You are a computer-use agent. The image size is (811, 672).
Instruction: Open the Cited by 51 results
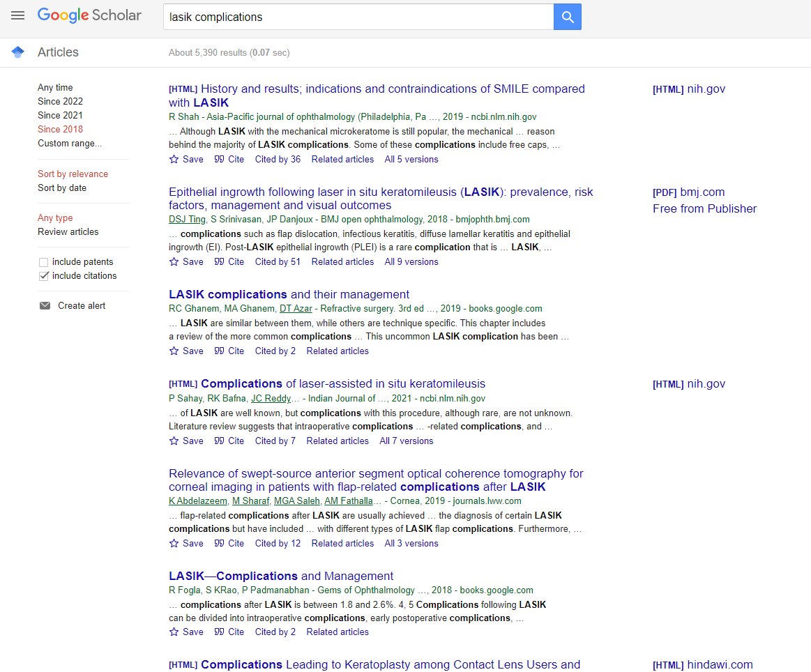[278, 261]
